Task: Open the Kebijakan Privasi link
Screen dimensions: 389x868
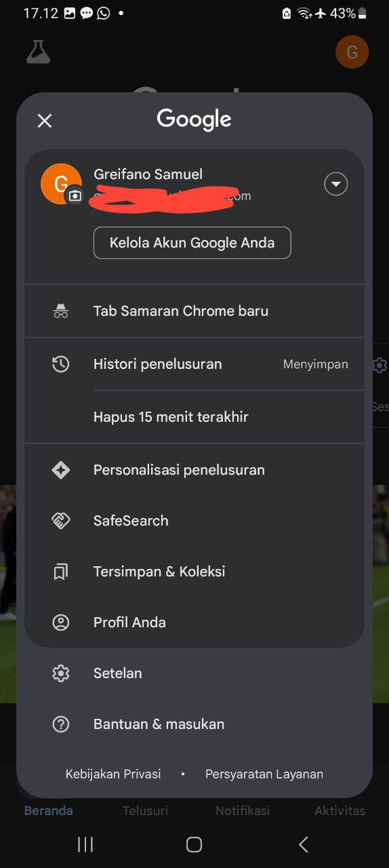Action: pyautogui.click(x=113, y=774)
